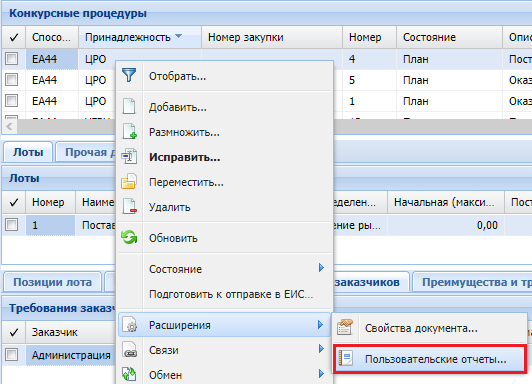532x384 pixels.
Task: Choose Переместить... from the context menu
Action: click(224, 182)
